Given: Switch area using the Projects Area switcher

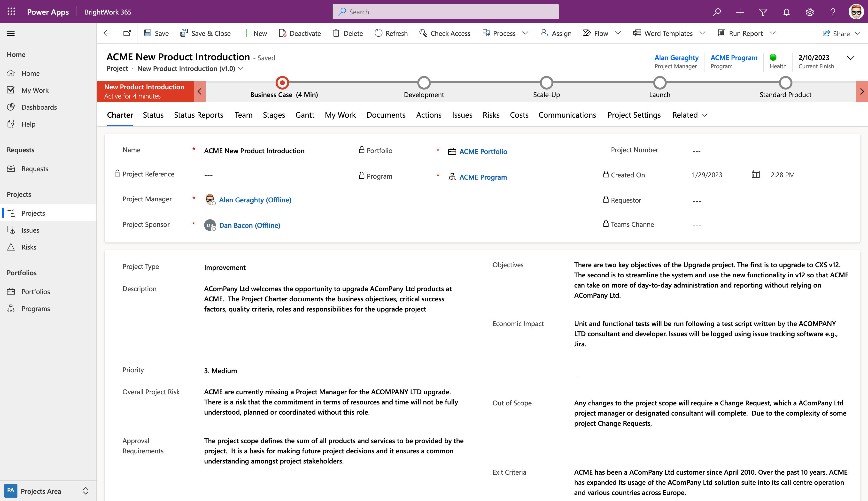Looking at the screenshot, I should click(x=48, y=491).
